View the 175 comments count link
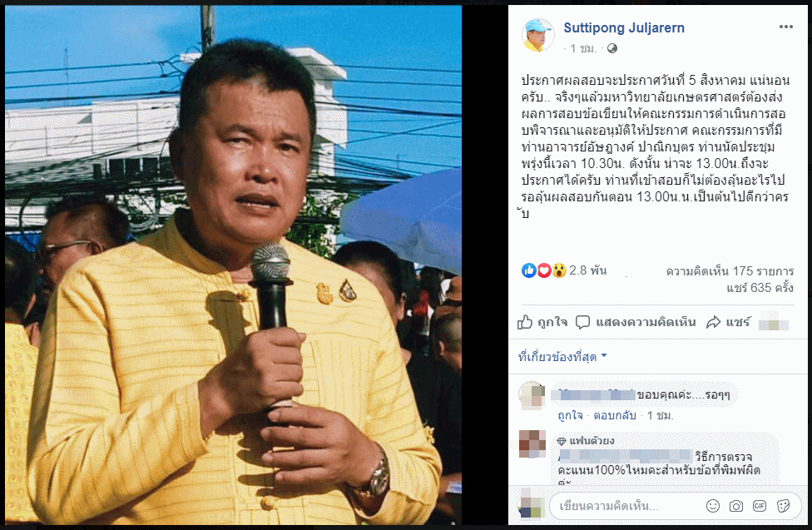 tap(730, 271)
